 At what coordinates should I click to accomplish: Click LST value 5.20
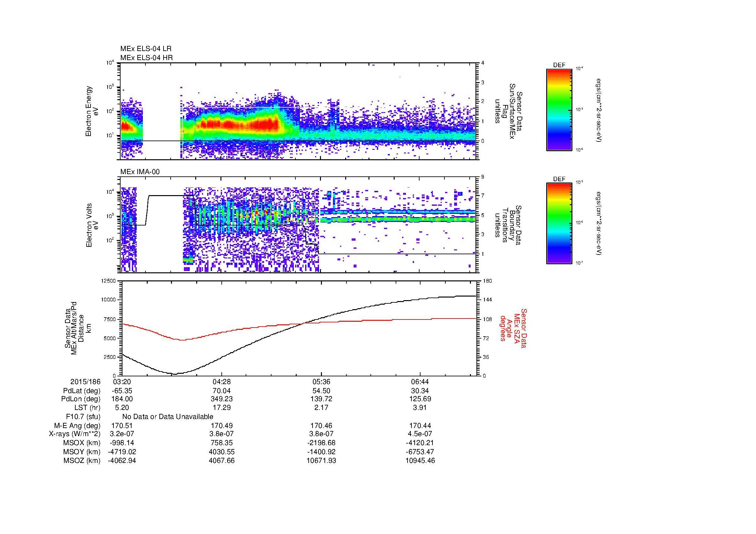(x=122, y=408)
